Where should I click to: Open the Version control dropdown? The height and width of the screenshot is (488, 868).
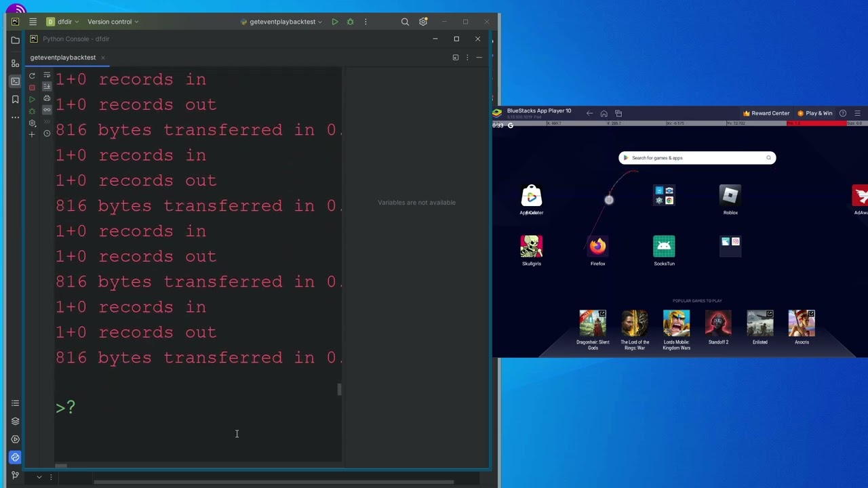point(113,22)
